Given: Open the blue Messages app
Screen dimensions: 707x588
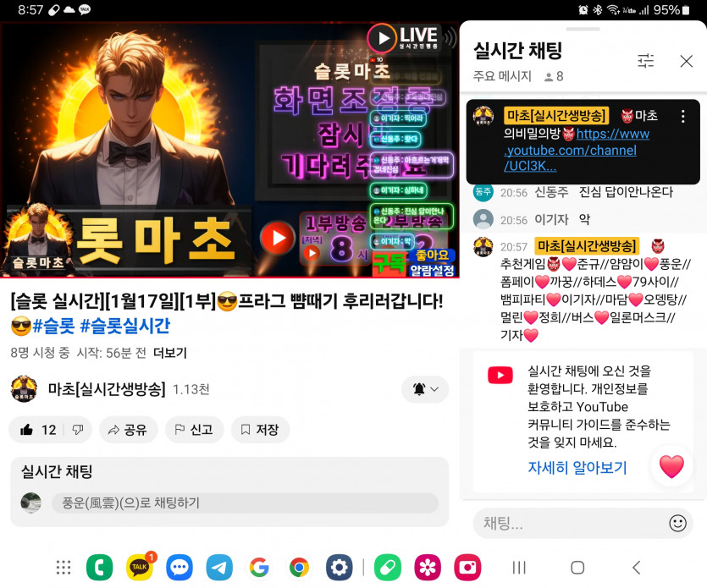Looking at the screenshot, I should [180, 568].
